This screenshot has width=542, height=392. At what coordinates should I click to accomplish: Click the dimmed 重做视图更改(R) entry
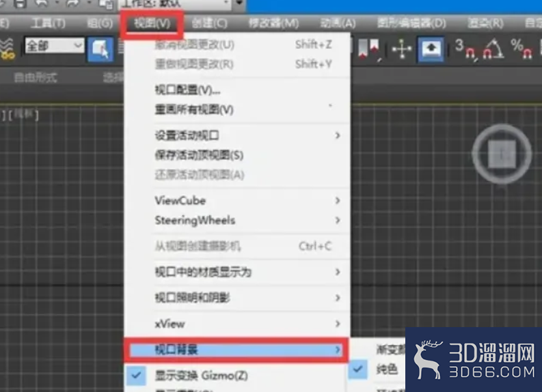[x=237, y=64]
